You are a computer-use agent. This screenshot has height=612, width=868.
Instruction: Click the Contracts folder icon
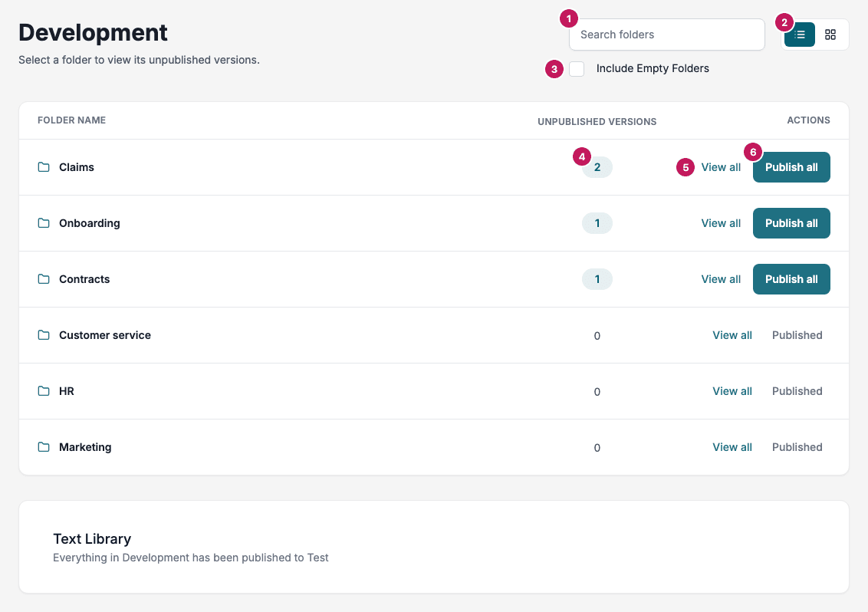click(44, 278)
